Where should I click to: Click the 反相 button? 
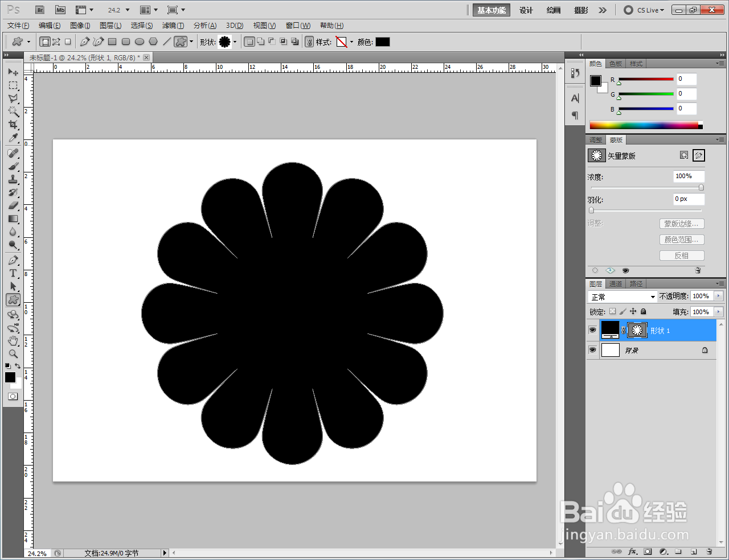click(x=682, y=256)
